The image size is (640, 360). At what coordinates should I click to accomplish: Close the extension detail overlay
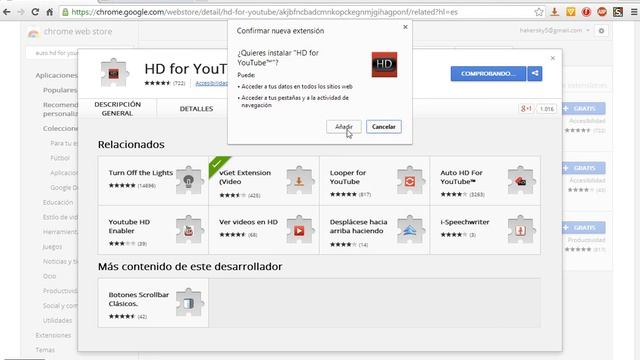pyautogui.click(x=553, y=58)
